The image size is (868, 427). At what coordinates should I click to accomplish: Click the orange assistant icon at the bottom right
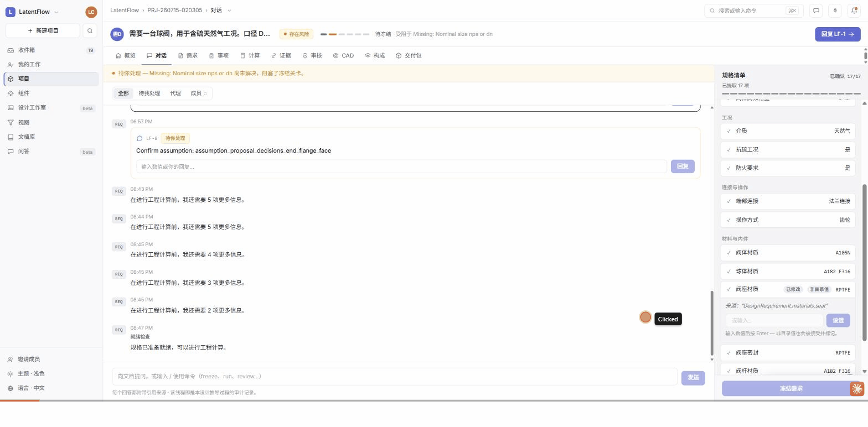[857, 389]
